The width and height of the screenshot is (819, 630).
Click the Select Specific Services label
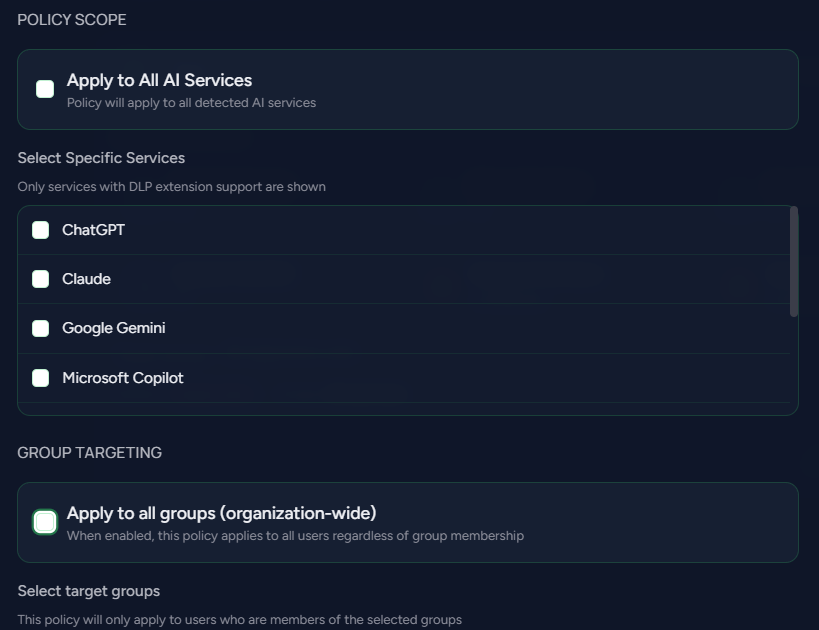100,158
